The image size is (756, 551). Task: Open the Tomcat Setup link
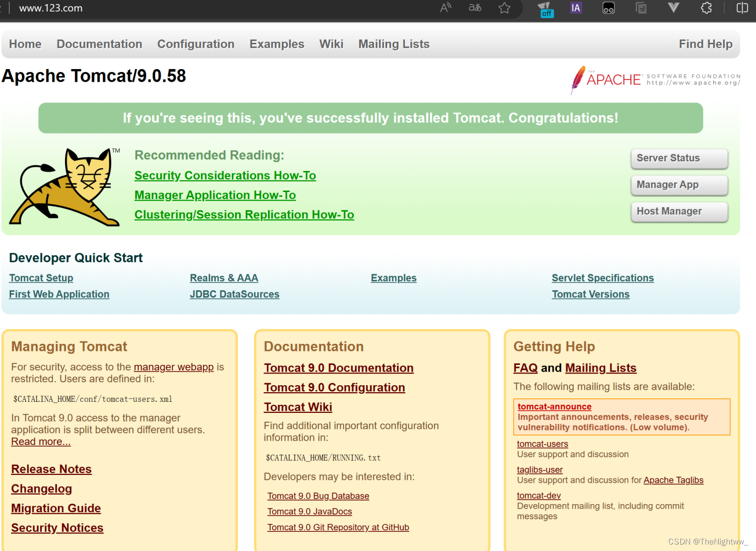click(x=41, y=278)
